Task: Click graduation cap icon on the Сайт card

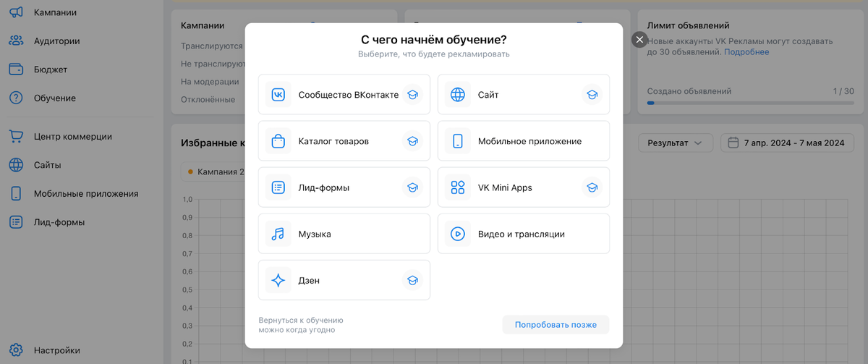Action: (x=592, y=95)
